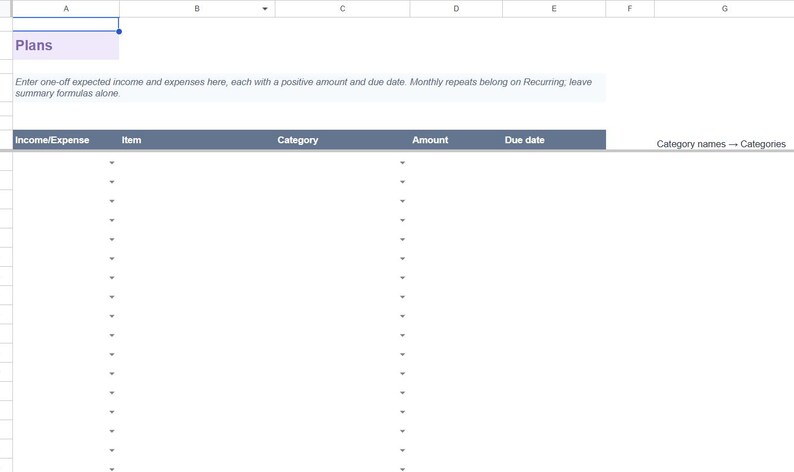
Task: Select the 'Income/Expense' header cell
Action: pos(66,140)
